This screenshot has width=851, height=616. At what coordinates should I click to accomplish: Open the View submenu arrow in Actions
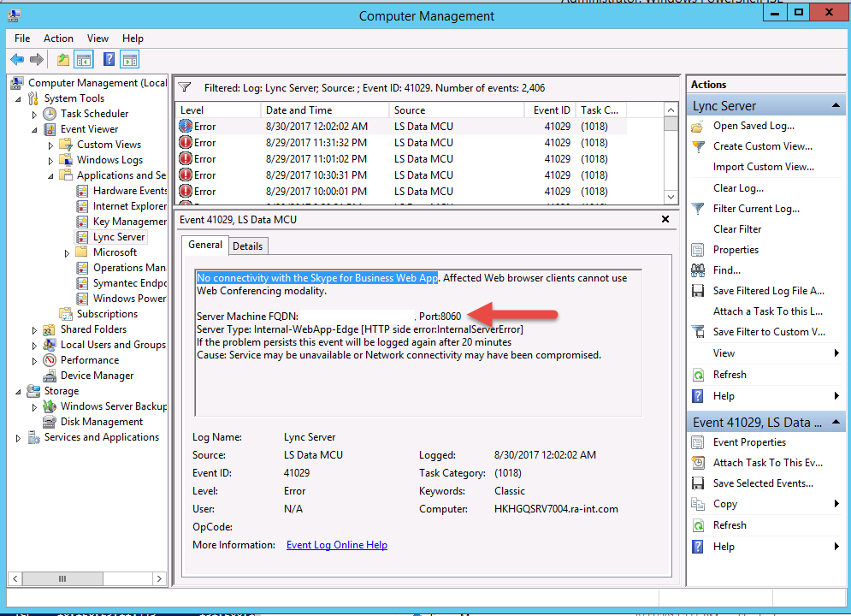836,353
